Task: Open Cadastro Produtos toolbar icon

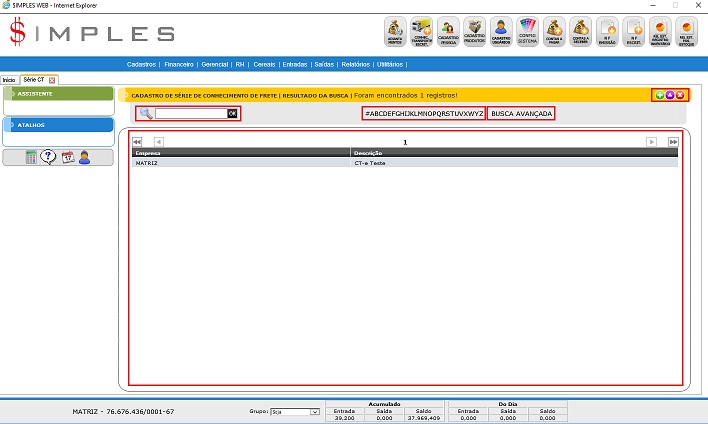Action: coord(475,32)
